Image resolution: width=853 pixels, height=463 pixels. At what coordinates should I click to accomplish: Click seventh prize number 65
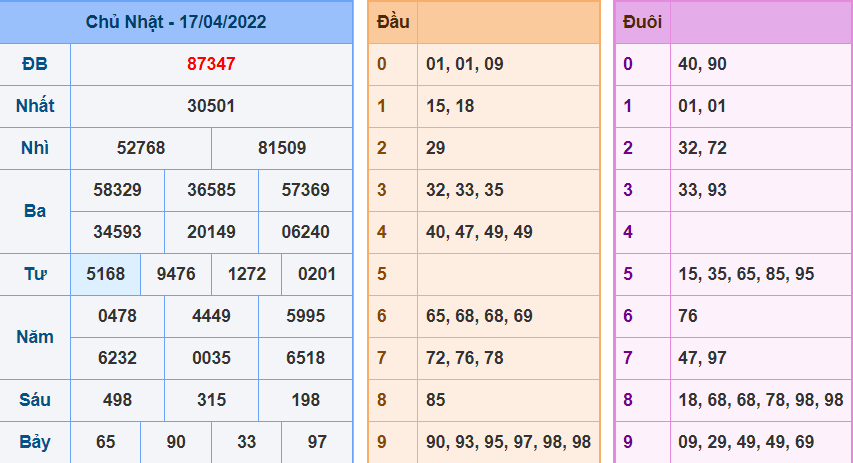coord(106,442)
